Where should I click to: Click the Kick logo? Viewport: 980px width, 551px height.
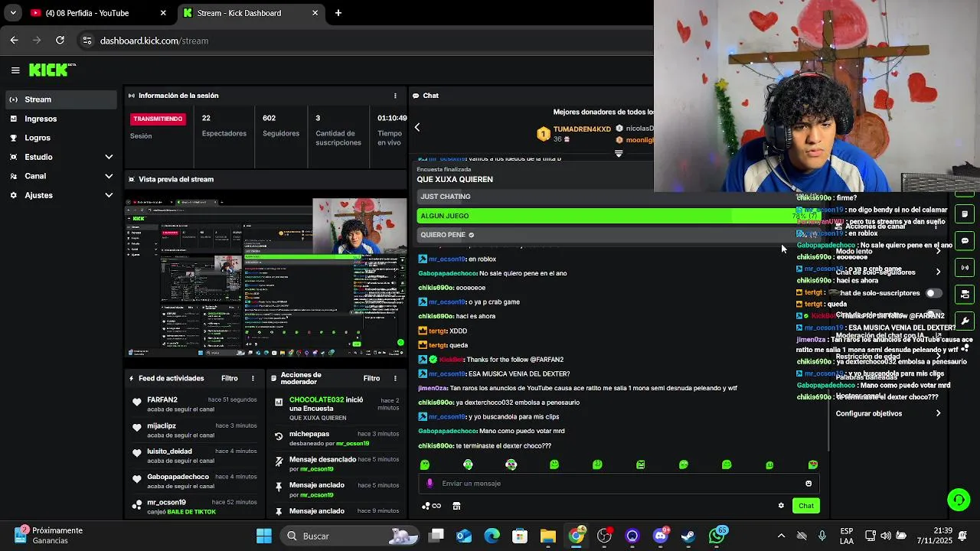(52, 70)
